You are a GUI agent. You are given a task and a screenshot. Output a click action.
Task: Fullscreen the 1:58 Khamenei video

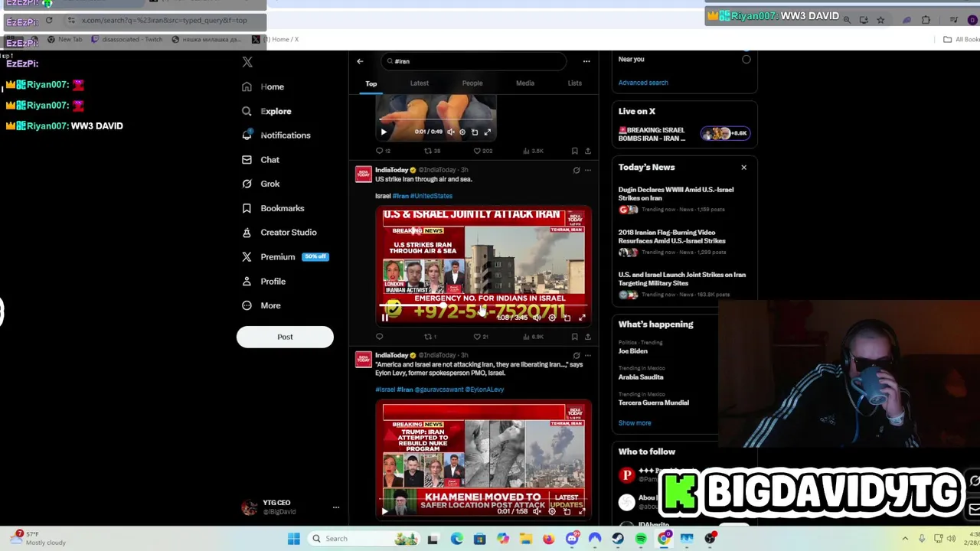point(582,511)
